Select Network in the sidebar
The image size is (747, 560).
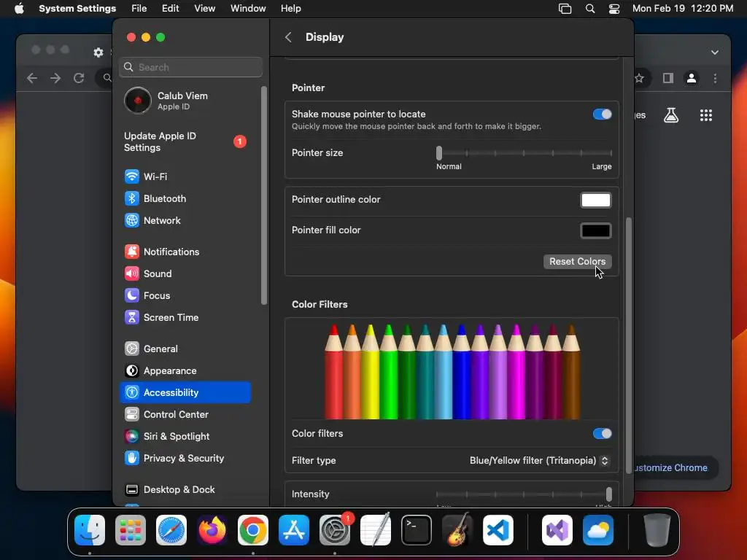[185, 220]
